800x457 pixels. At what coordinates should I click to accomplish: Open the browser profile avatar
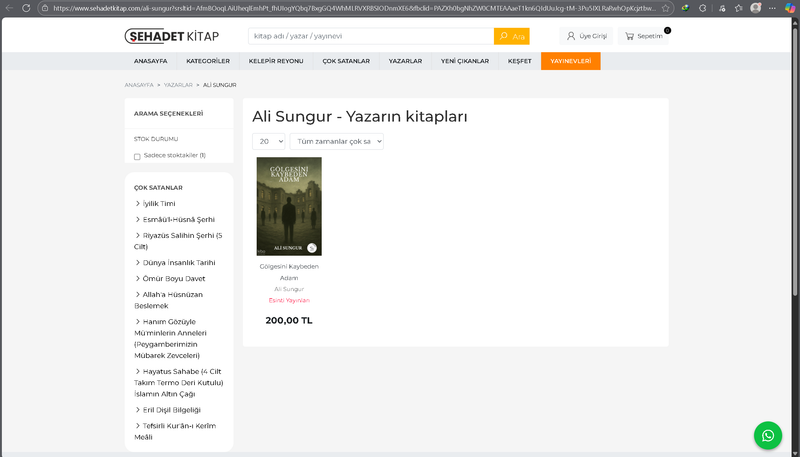(756, 8)
